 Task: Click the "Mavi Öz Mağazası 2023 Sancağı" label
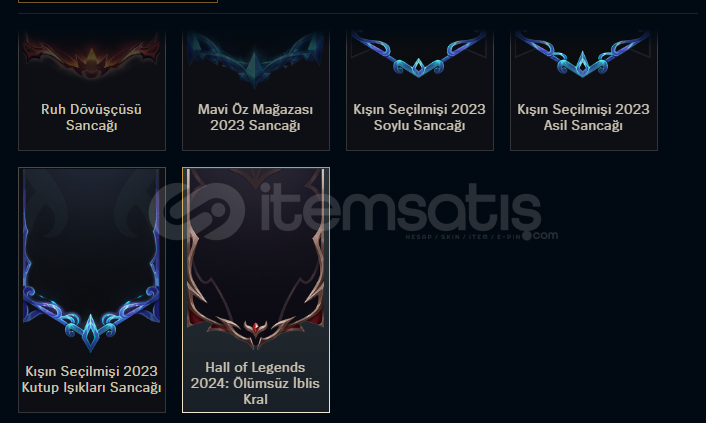point(255,117)
